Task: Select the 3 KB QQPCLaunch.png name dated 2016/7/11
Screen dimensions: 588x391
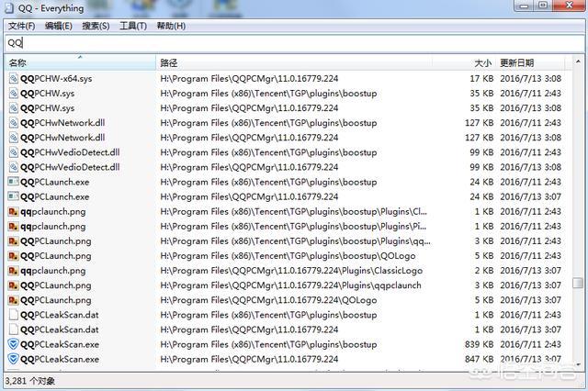Action: pyautogui.click(x=56, y=241)
